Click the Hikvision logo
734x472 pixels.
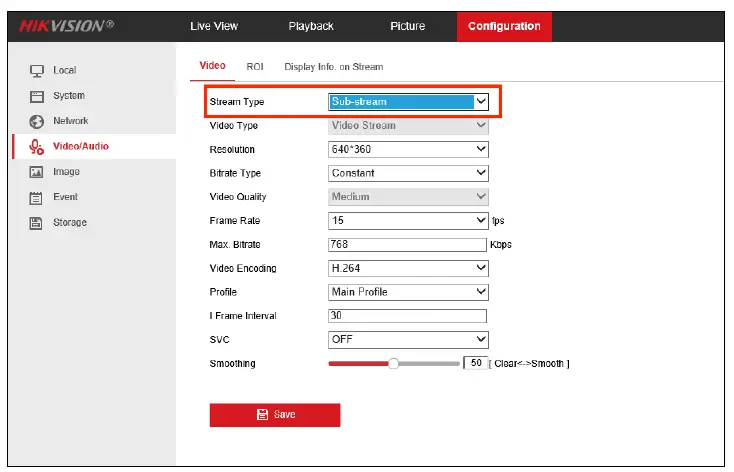(66, 26)
